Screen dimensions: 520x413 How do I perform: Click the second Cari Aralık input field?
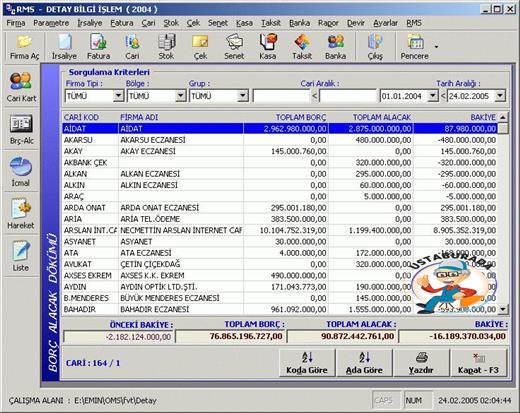[x=348, y=96]
